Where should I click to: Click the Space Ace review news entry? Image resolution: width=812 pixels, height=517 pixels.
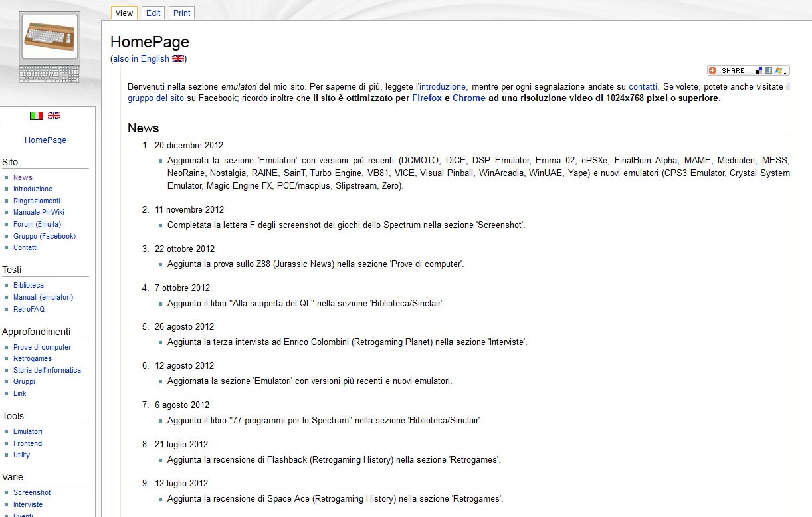click(x=335, y=498)
